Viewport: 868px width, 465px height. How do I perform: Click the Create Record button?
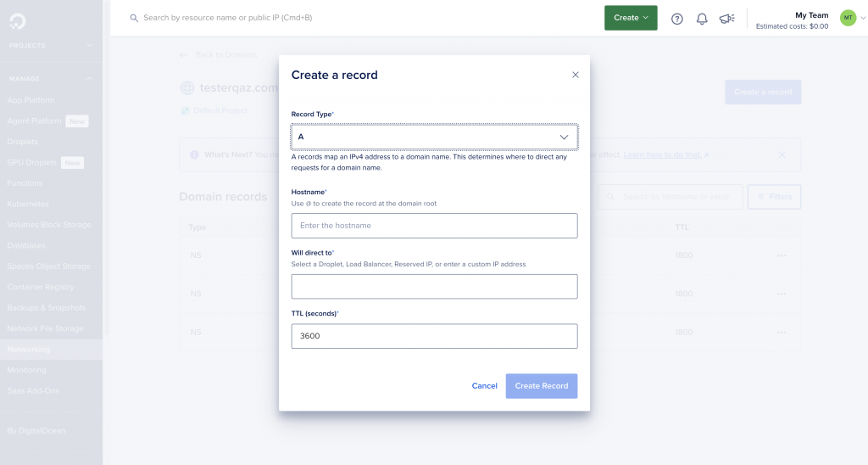[542, 386]
